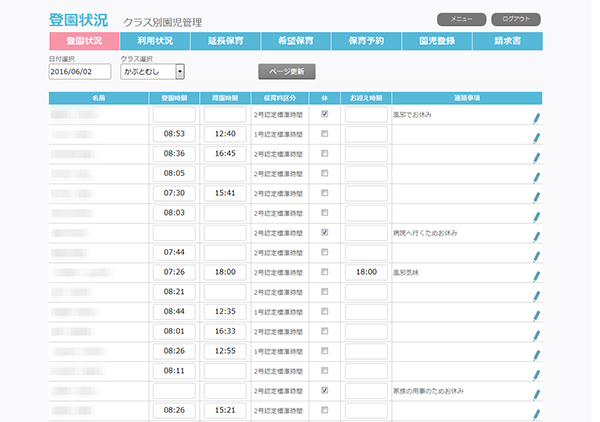Open the 延長保育 tab

click(225, 41)
